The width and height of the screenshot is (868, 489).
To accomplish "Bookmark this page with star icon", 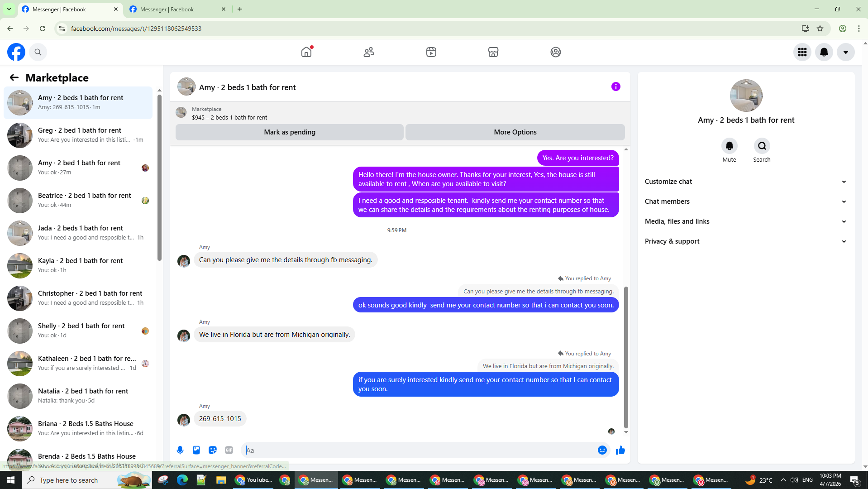I will [x=820, y=29].
